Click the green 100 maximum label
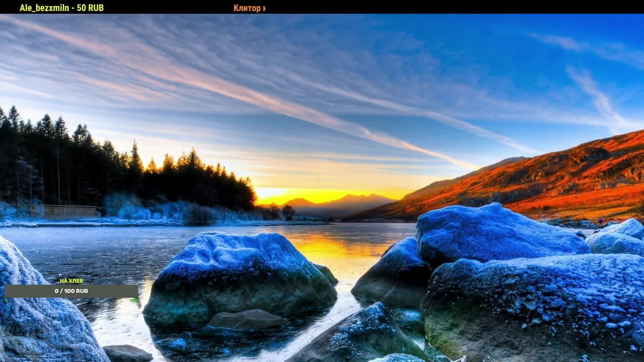Screen dimensions: 644x362 pyautogui.click(x=134, y=301)
